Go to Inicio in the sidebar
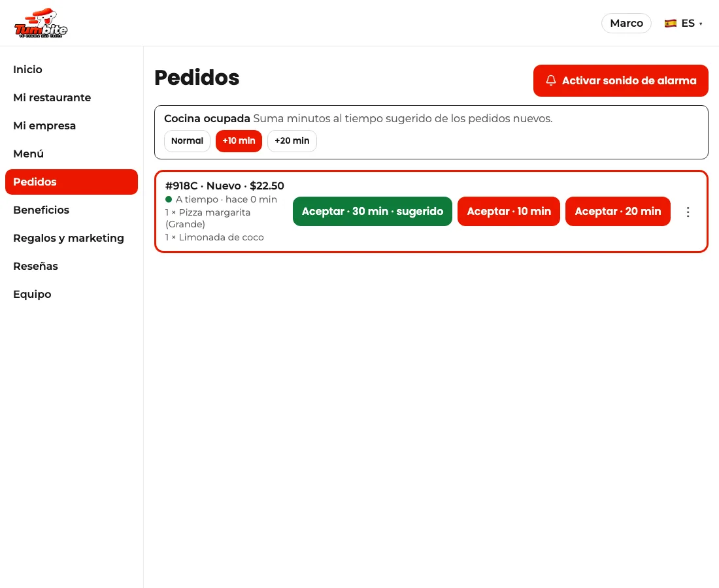Viewport: 719px width, 588px height. click(x=71, y=70)
